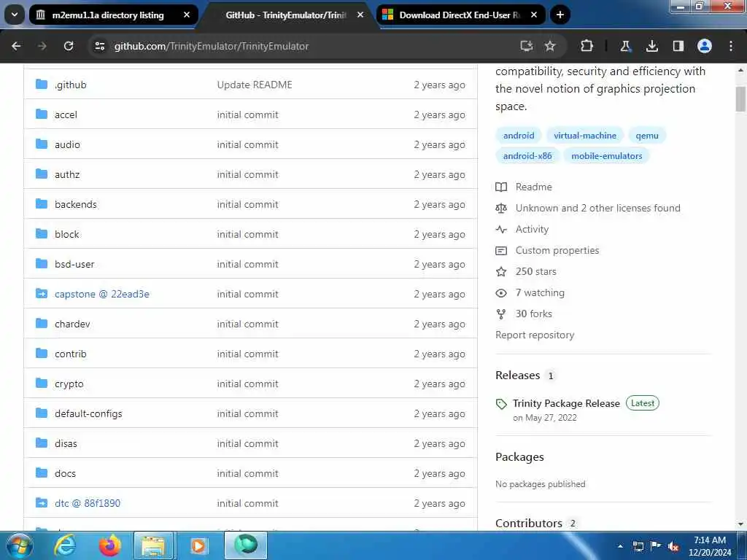View the 7 watching list
The width and height of the screenshot is (747, 560).
click(x=540, y=293)
